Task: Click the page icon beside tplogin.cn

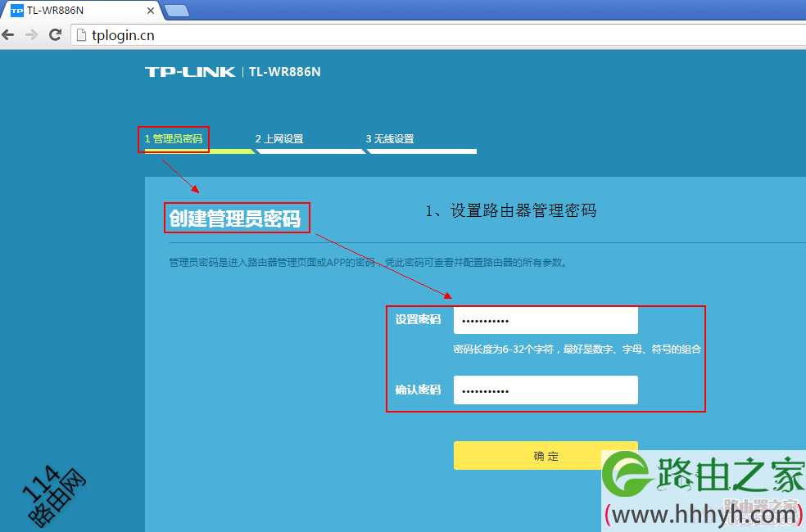Action: tap(81, 35)
